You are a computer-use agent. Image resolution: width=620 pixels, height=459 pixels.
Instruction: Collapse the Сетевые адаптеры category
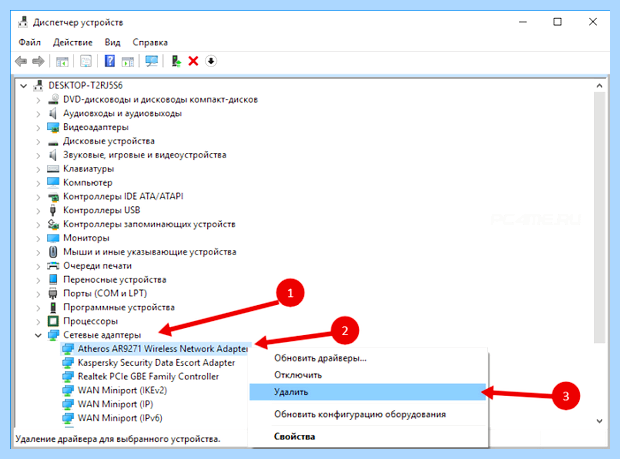click(38, 335)
